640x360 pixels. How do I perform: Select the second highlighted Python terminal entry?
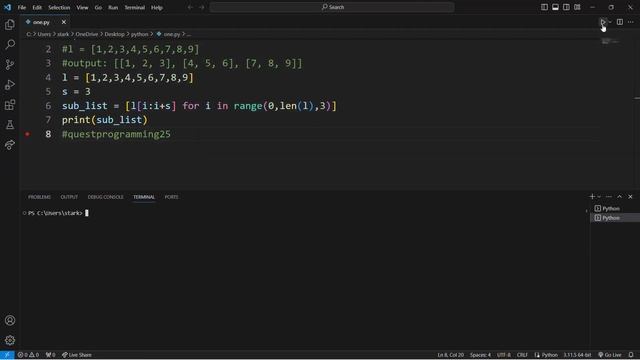(615, 218)
